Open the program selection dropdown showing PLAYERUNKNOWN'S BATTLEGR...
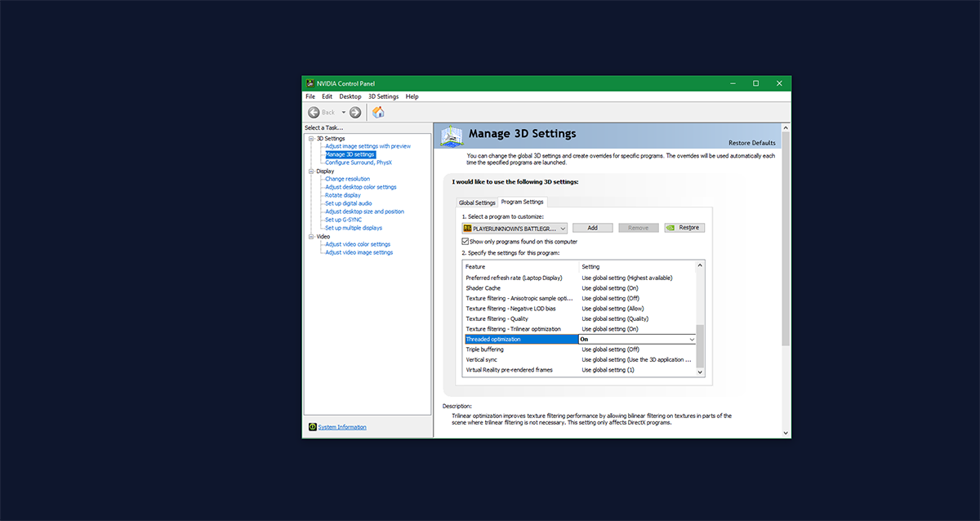Screen dimensions: 980x521 (514, 228)
